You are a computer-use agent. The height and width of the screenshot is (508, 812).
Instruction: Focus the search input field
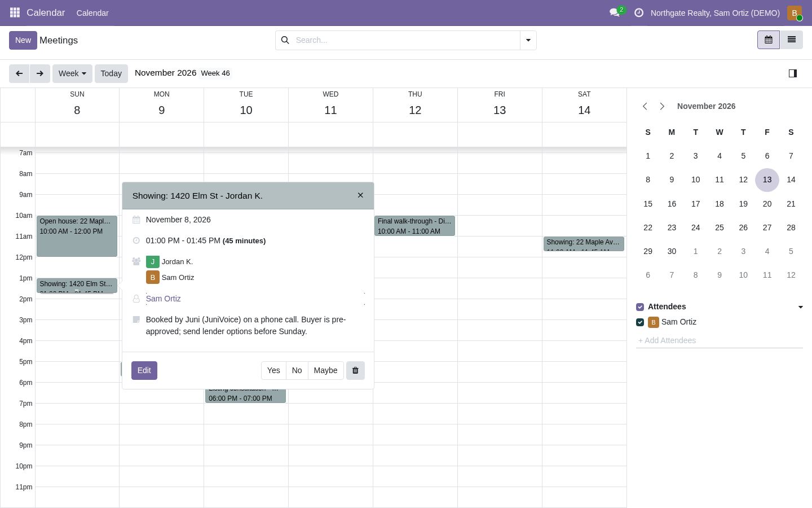(405, 40)
